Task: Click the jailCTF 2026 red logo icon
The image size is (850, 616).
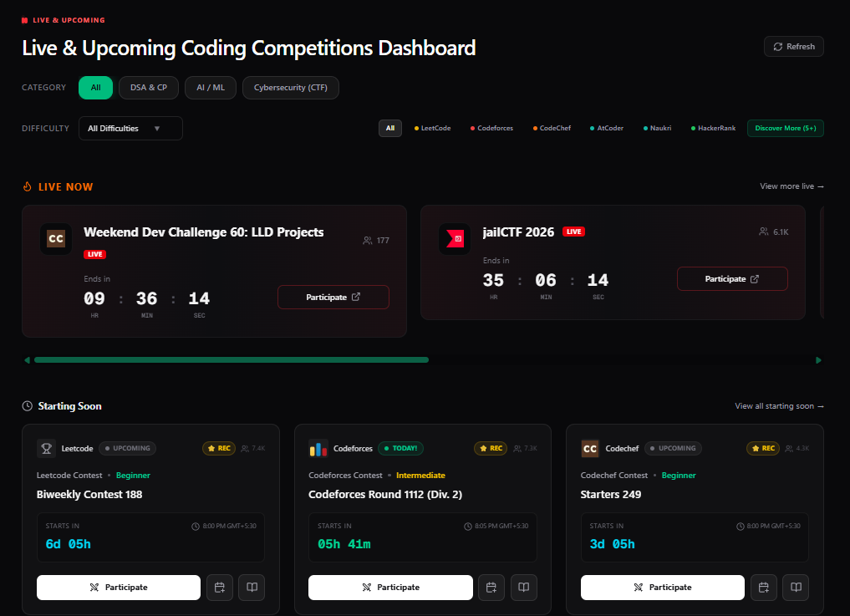Action: point(455,239)
